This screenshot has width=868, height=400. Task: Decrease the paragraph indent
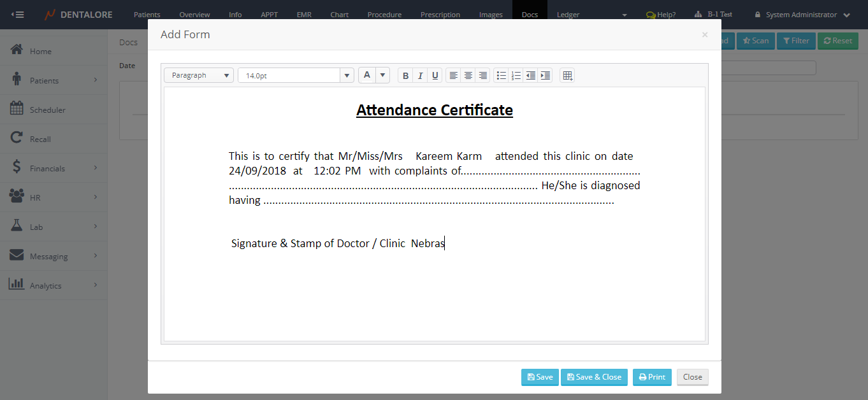pos(530,76)
